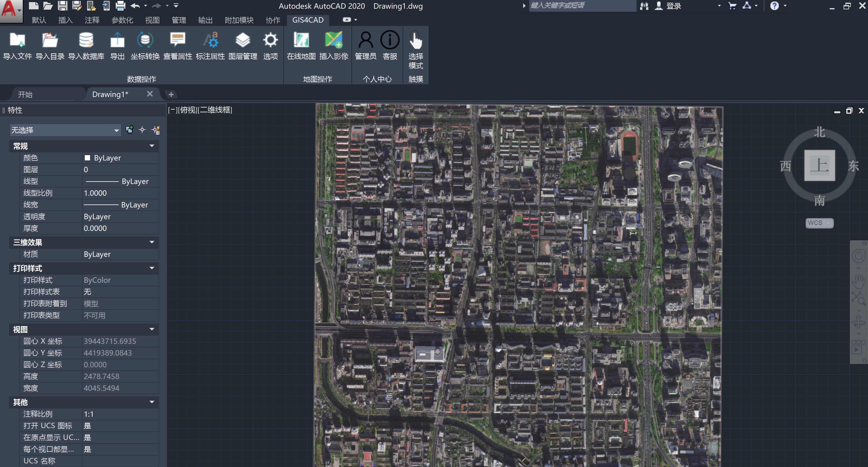Collapse the 常规 properties section
The image size is (868, 467).
click(152, 146)
